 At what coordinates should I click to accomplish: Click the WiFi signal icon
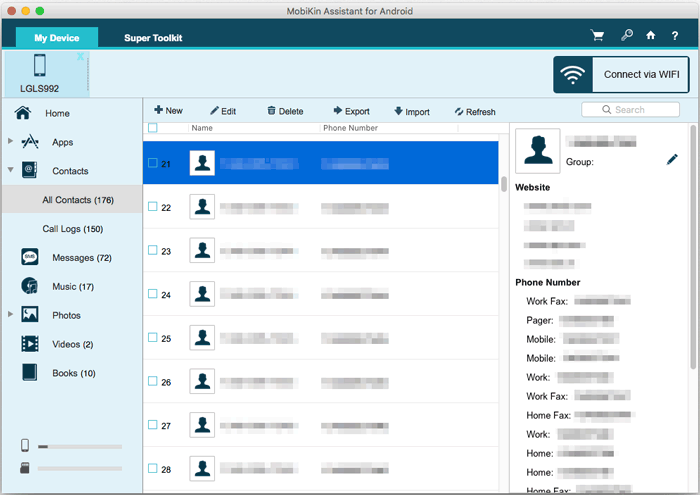point(573,75)
